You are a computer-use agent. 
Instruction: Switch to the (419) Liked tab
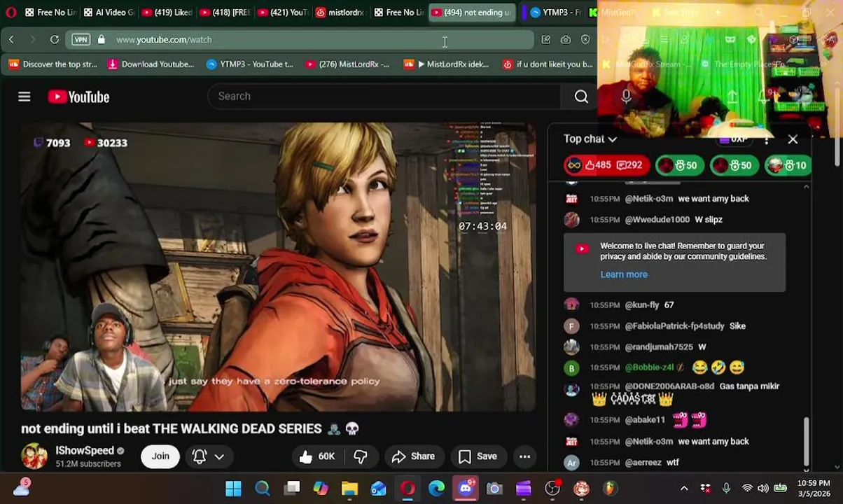165,12
